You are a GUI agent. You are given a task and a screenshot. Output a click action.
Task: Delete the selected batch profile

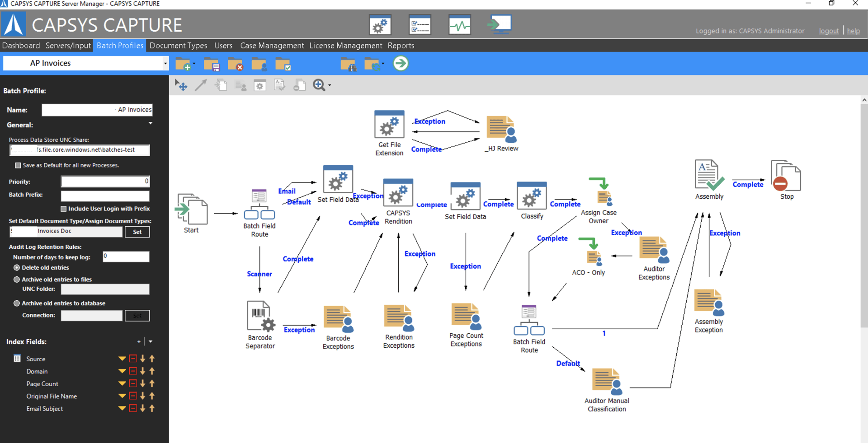(235, 64)
